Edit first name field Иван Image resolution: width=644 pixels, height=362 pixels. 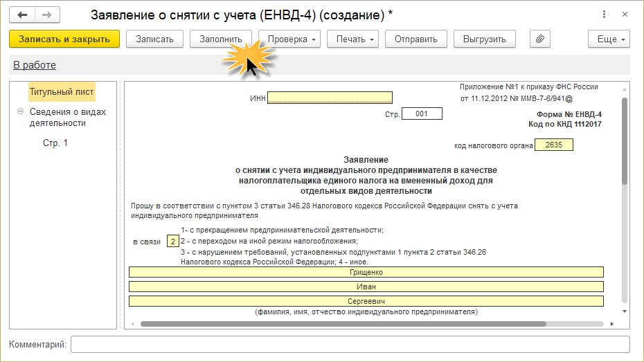(366, 287)
